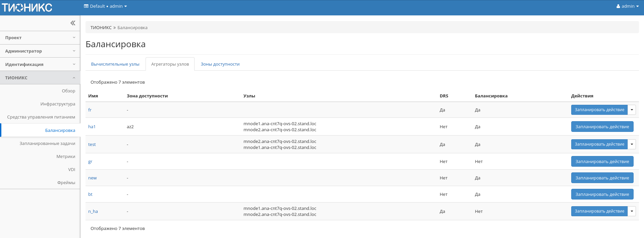Viewport: 644px width, 238px height.
Task: Switch to Зоны доступности tab
Action: [x=220, y=64]
